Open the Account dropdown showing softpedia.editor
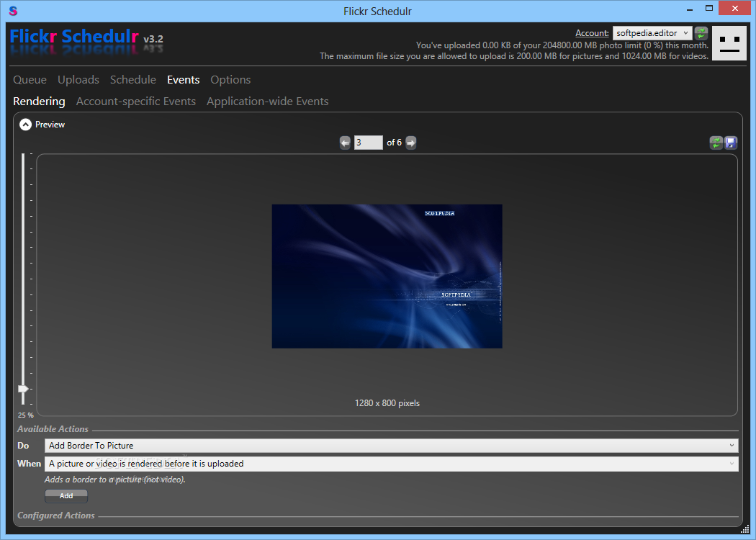Image resolution: width=756 pixels, height=540 pixels. [x=652, y=33]
